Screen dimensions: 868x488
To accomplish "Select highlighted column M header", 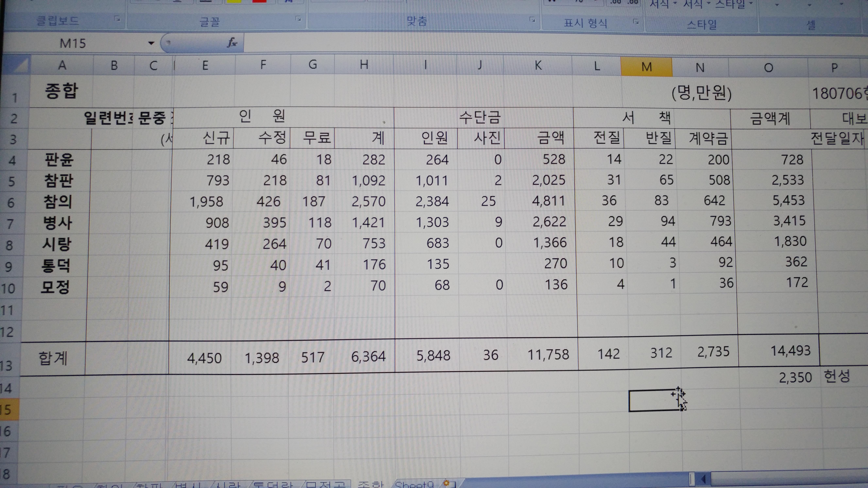I will click(x=647, y=67).
